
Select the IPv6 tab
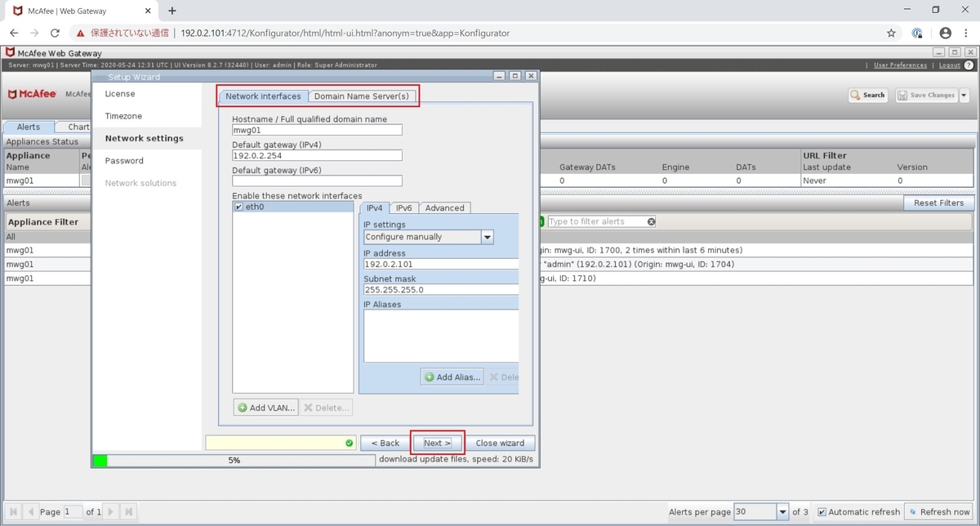click(x=404, y=207)
